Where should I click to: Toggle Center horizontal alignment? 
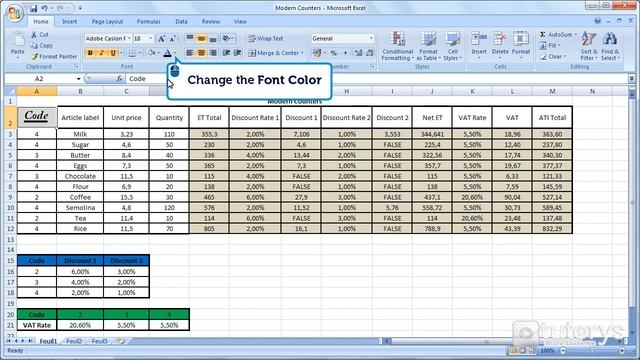click(201, 53)
